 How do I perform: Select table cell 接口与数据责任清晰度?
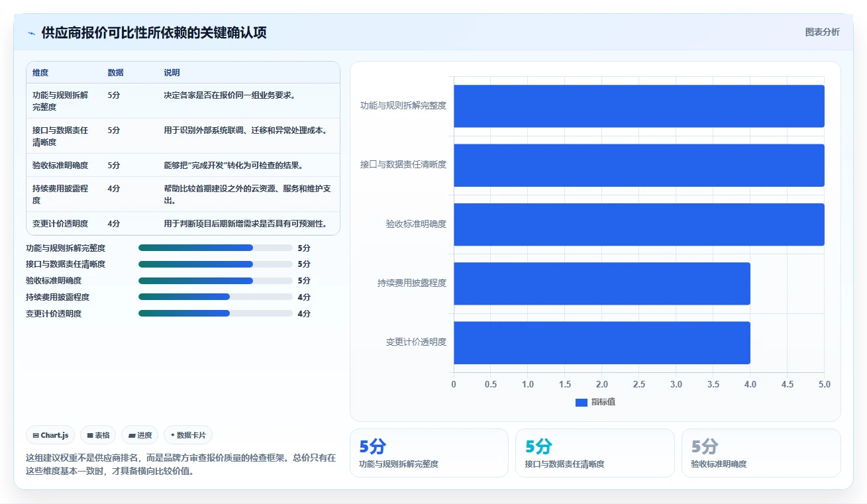coord(64,136)
